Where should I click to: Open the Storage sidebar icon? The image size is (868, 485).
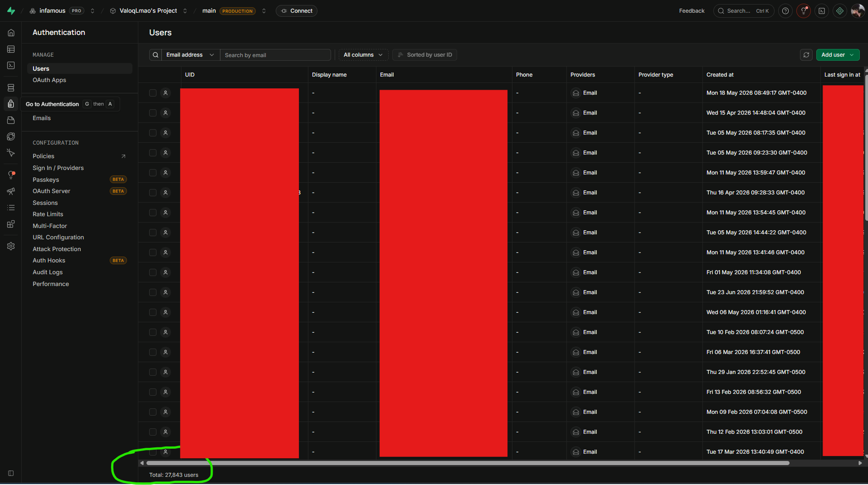[11, 120]
